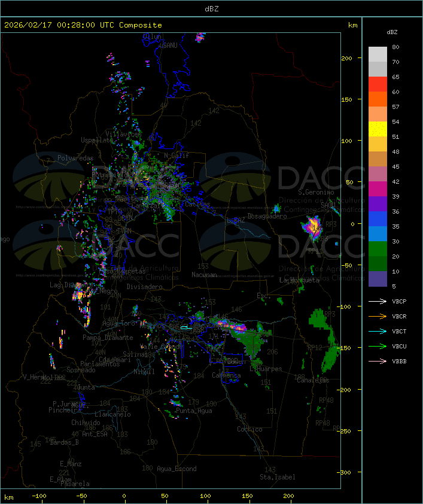Image resolution: width=423 pixels, height=504 pixels.
Task: Click the timestamp '2026/02/17 00:28:00 UTC Composite'
Action: [83, 25]
